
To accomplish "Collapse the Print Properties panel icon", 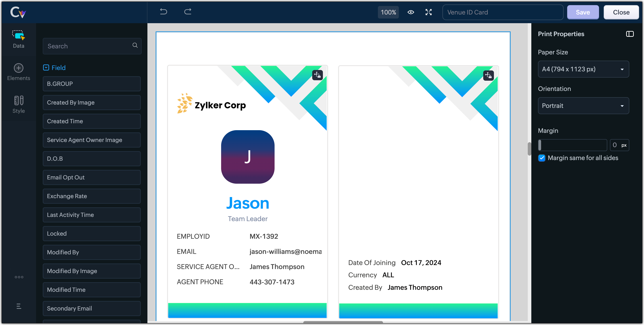I will [630, 34].
